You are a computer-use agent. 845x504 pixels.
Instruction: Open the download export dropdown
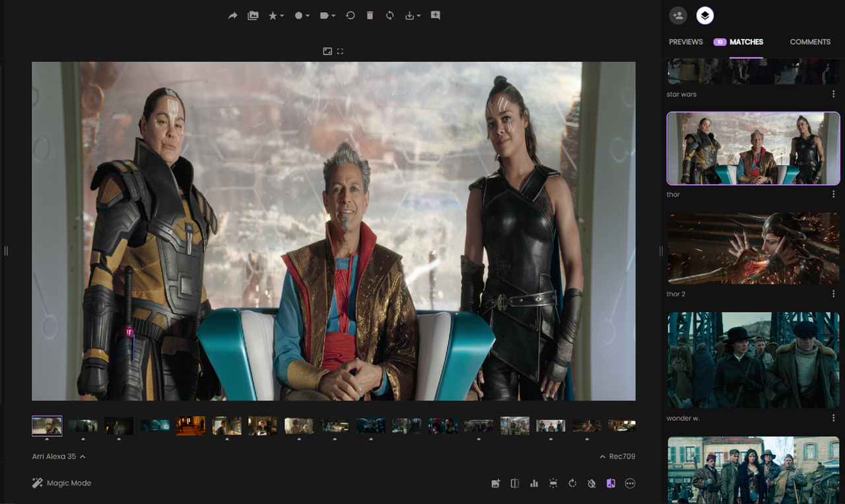click(x=413, y=15)
